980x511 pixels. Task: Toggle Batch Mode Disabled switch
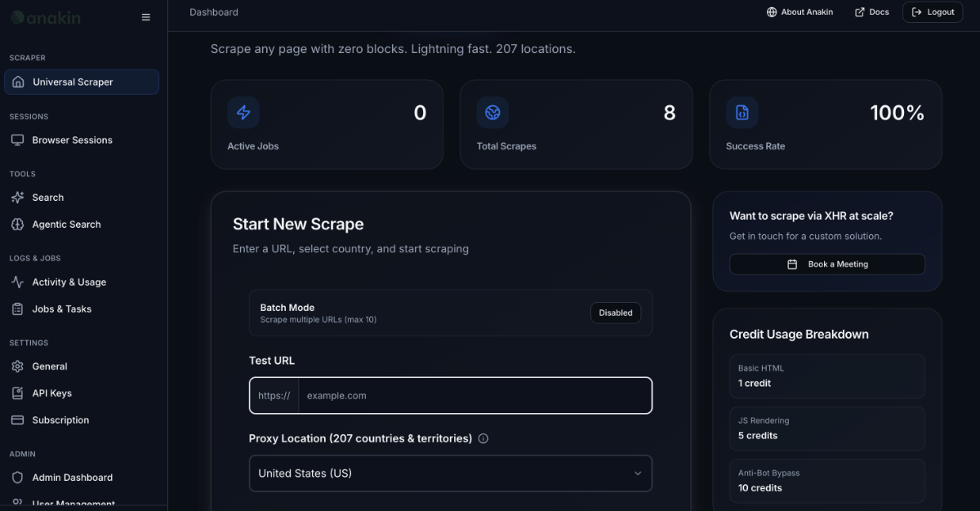pos(615,313)
